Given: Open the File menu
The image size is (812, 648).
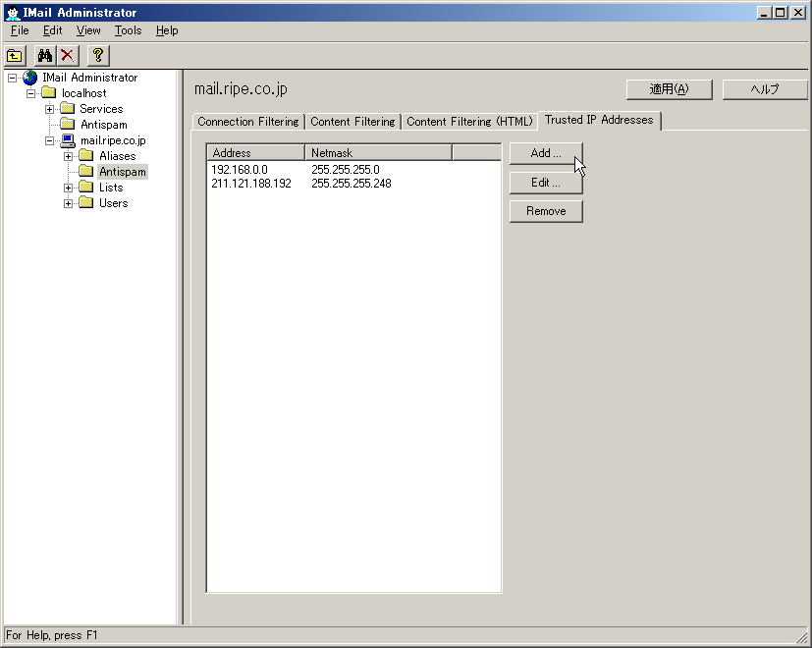Looking at the screenshot, I should (x=20, y=30).
